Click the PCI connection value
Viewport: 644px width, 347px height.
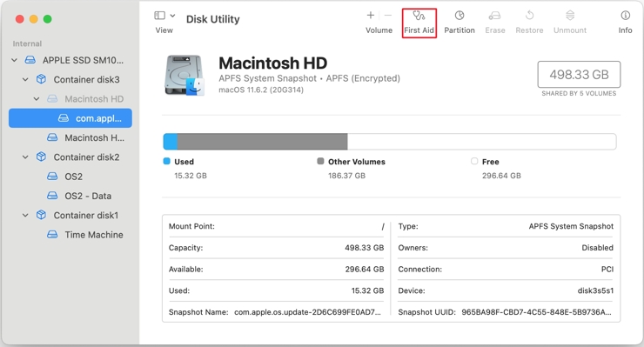coord(607,270)
